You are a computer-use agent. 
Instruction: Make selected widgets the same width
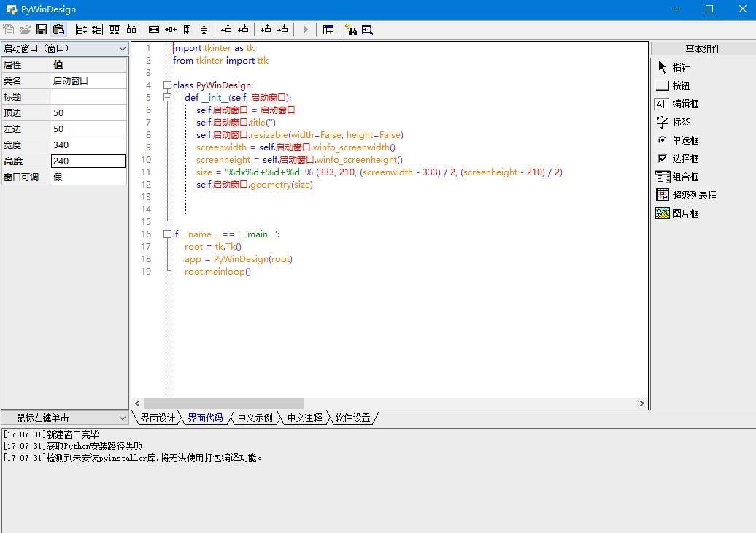click(154, 29)
